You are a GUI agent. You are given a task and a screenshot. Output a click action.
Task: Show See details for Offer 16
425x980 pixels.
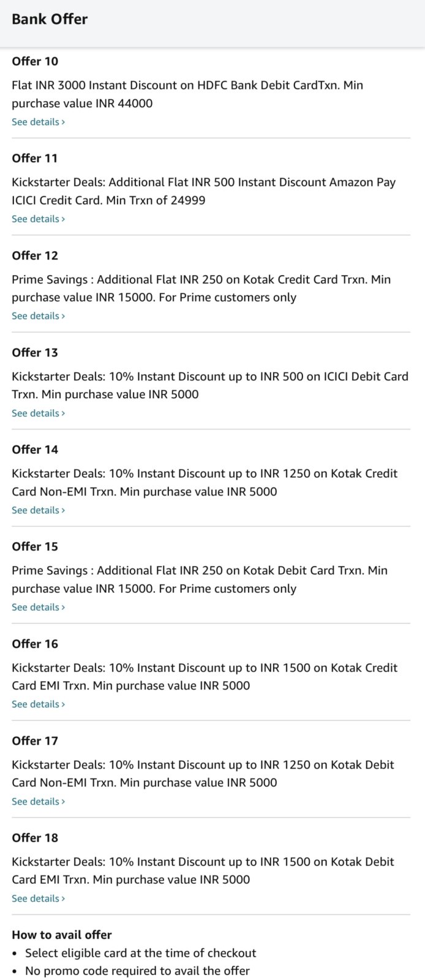38,704
